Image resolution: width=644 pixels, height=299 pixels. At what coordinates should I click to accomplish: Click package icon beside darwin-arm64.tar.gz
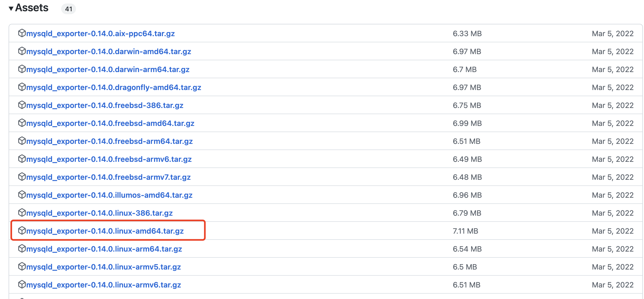[x=22, y=69]
